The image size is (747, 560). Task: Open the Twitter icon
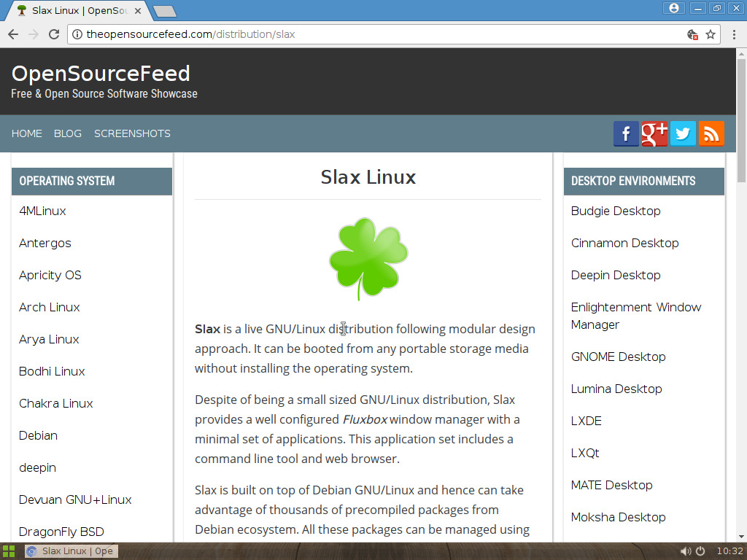click(x=682, y=133)
